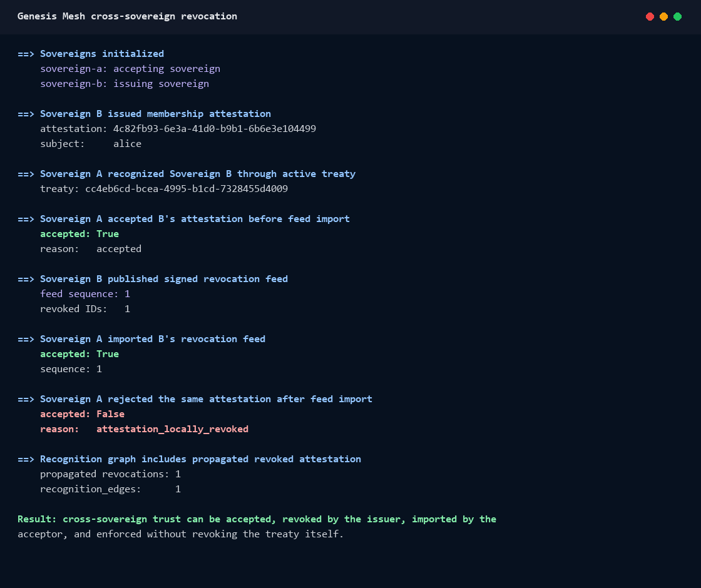
Task: Click the heading "Sovereigns initialized"
Action: click(102, 54)
